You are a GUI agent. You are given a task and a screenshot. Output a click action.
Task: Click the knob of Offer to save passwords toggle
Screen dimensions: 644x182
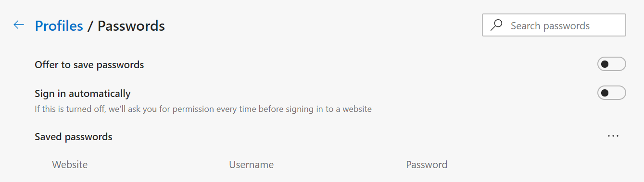[x=605, y=64]
